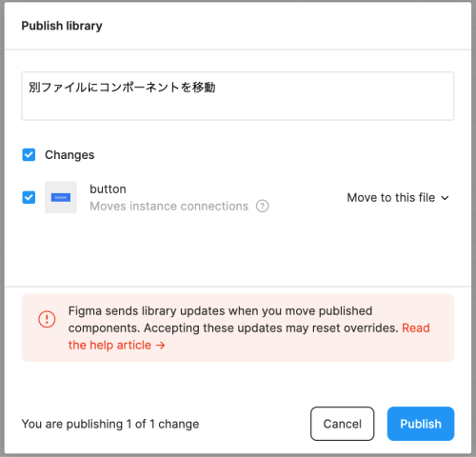Image resolution: width=476 pixels, height=457 pixels.
Task: Select the button component name
Action: point(108,189)
